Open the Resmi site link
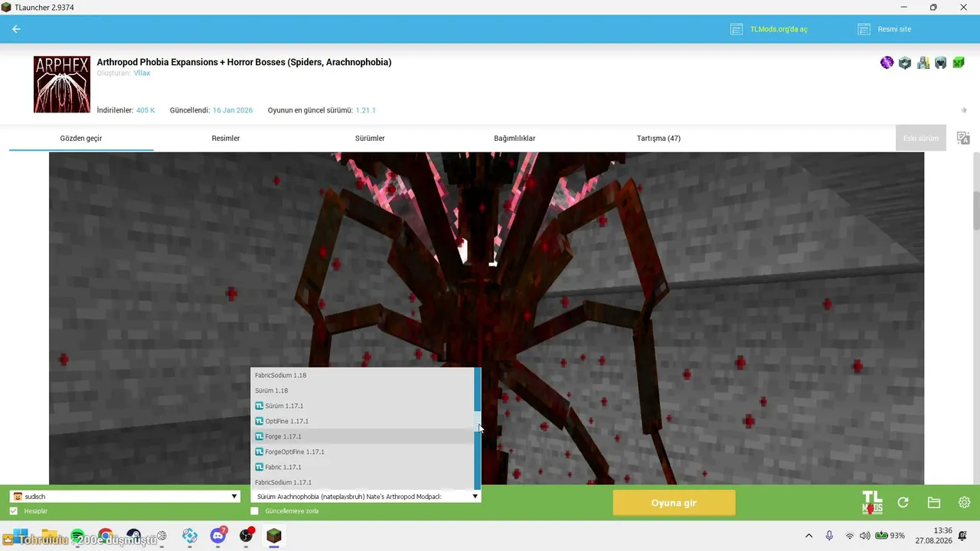 coord(884,29)
